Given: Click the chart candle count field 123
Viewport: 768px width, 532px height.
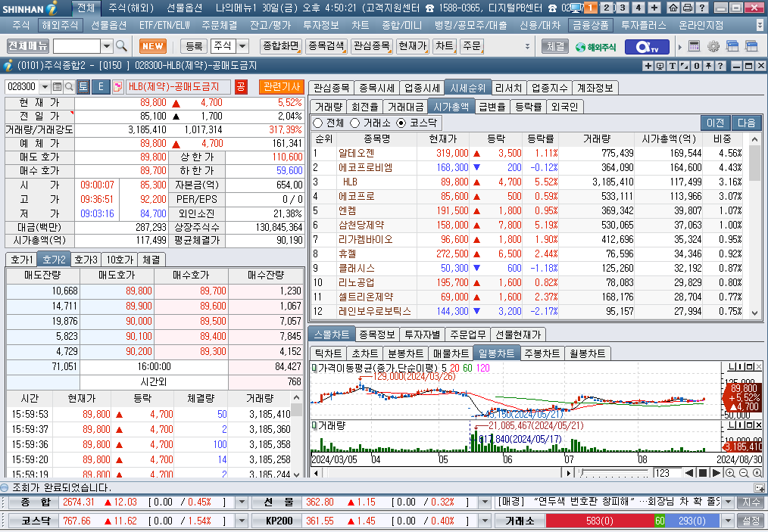Looking at the screenshot, I should [667, 473].
